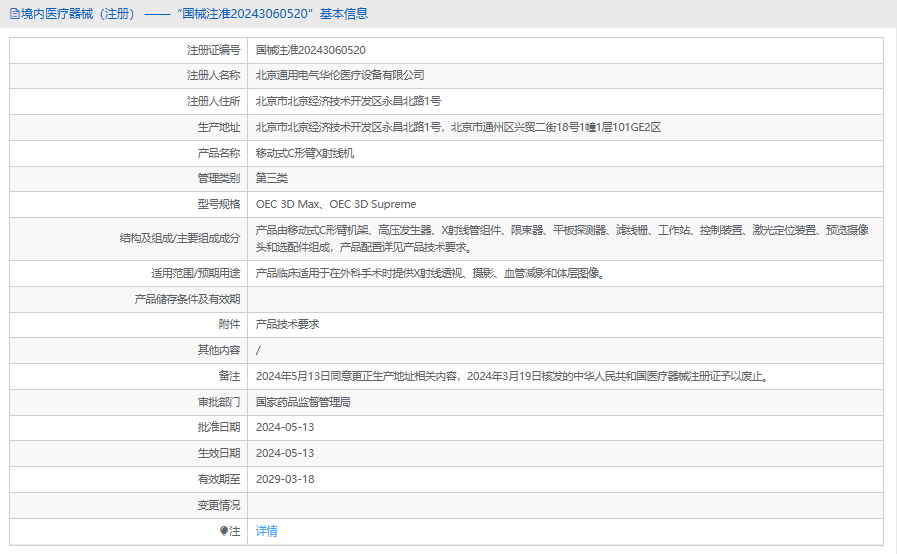This screenshot has width=897, height=554.
Task: Select the expiry date 2029-03-18
Action: (x=285, y=479)
